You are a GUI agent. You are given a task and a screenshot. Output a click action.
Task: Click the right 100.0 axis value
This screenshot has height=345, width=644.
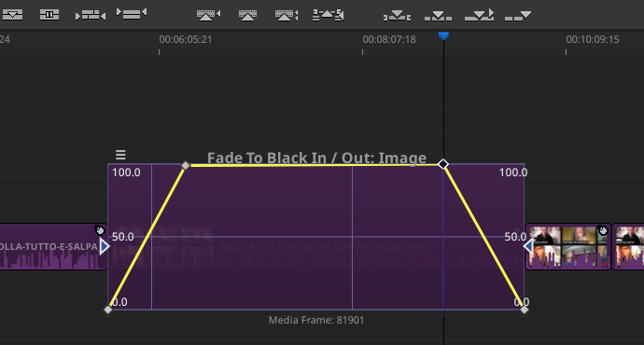(x=513, y=172)
